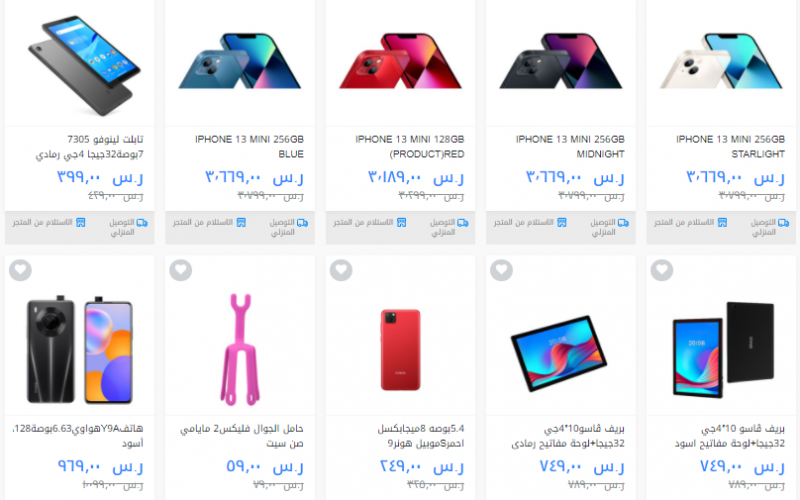Open IPHONE 13 MINI 256GB MIDNIGHT title link
The height and width of the screenshot is (500, 800).
click(570, 146)
